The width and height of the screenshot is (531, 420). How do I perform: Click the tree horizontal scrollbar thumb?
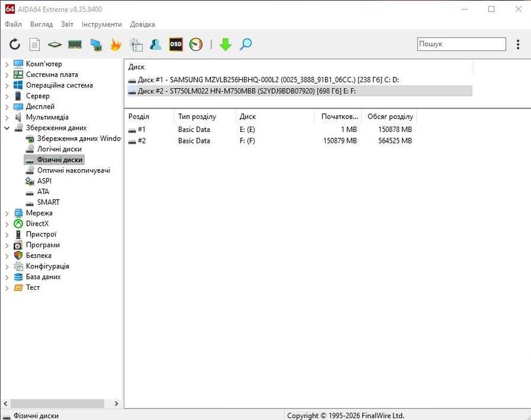coord(57,403)
